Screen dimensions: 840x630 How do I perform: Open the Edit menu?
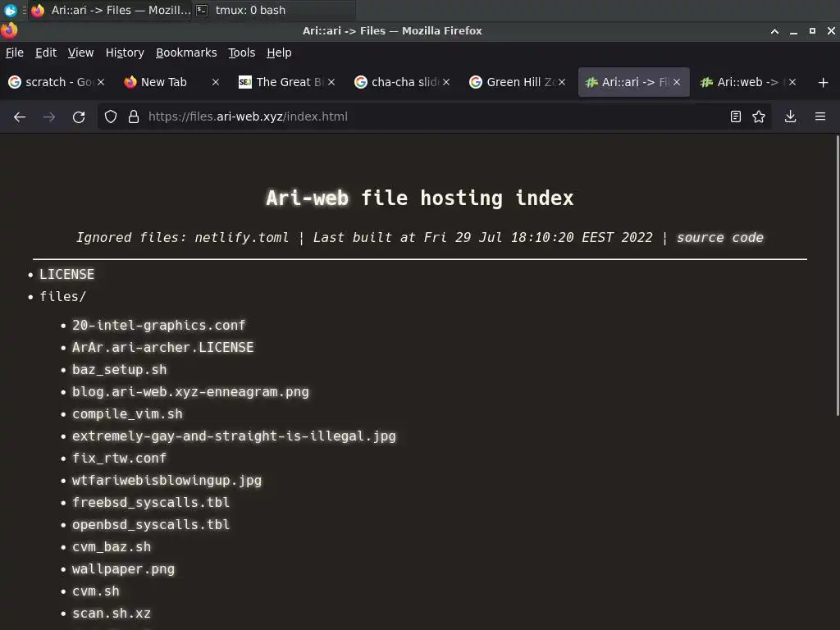46,52
